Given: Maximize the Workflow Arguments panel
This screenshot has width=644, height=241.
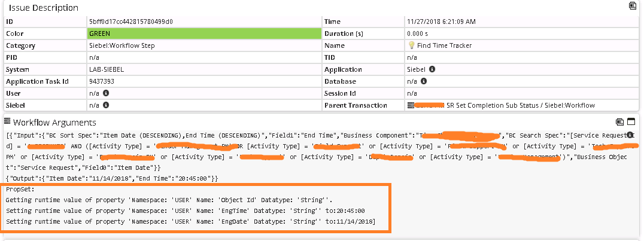Looking at the screenshot, I should (631, 122).
